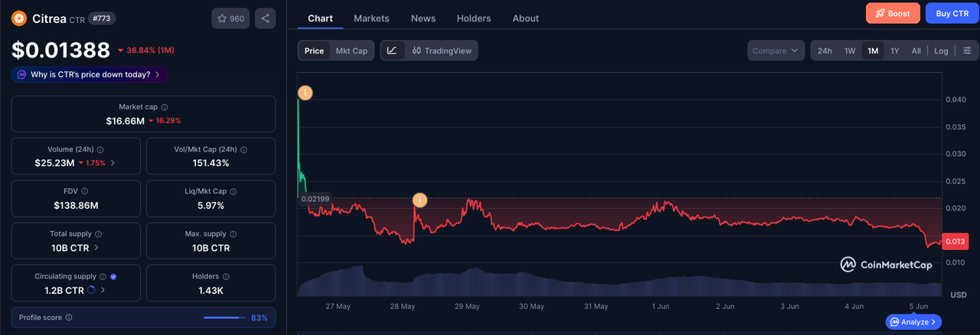Image resolution: width=980 pixels, height=335 pixels.
Task: Click the first event marker on chart
Action: (x=305, y=93)
